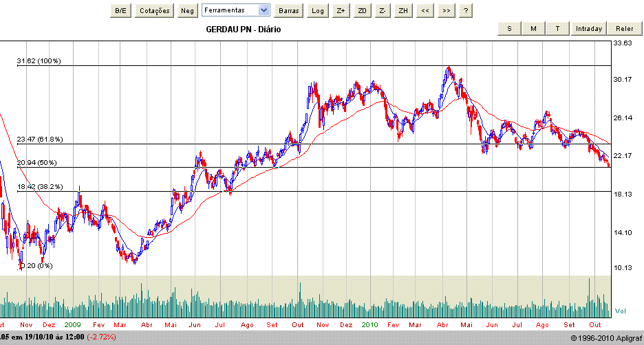Click the 18.42 (38.2%) Fibonacci label
Viewport: 644px width, 345px height.
40,187
